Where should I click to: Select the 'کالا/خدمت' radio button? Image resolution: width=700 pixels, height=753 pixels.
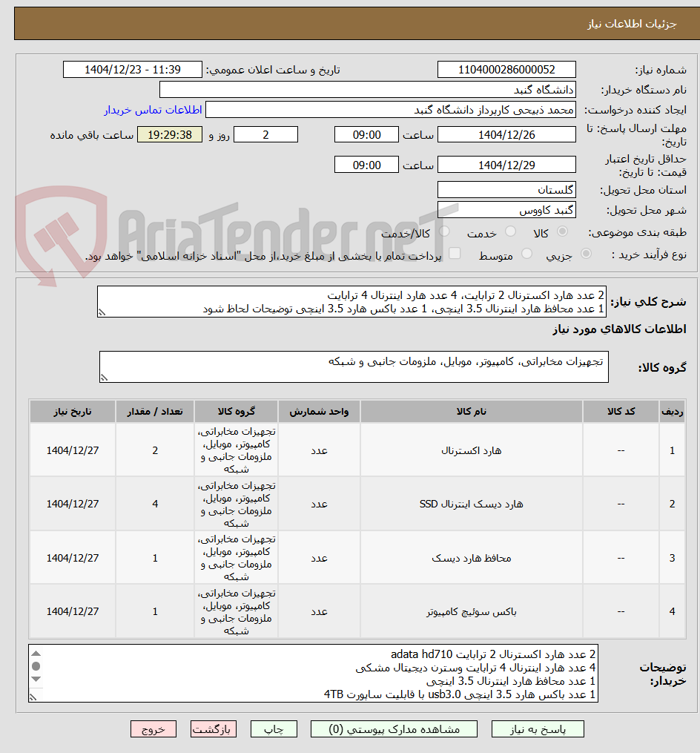tap(444, 232)
